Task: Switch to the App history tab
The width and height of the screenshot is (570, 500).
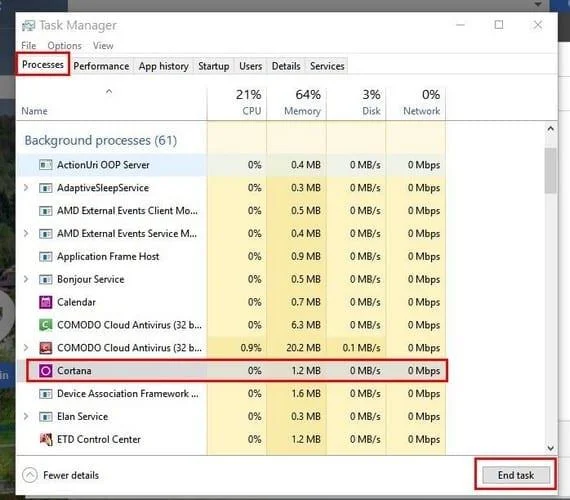Action: coord(164,66)
